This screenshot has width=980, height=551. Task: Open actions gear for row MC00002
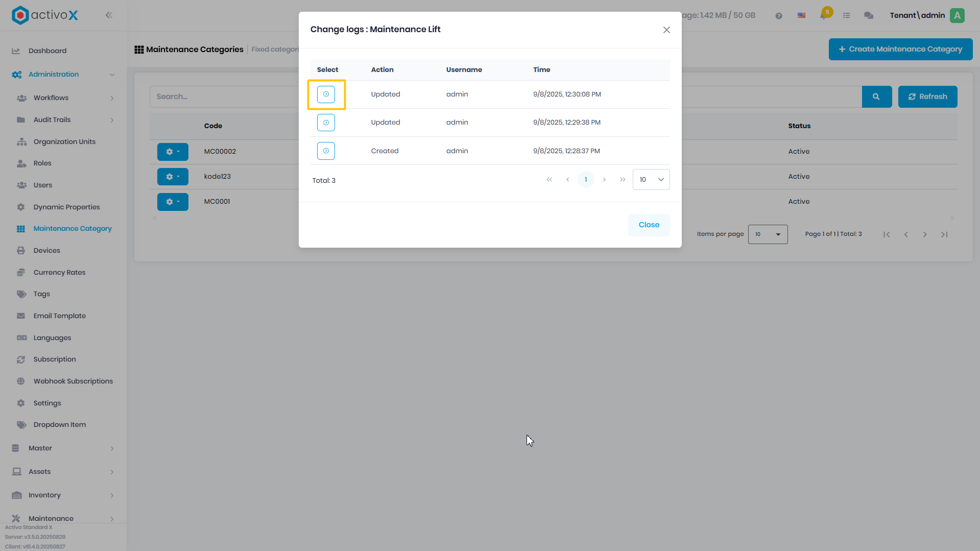click(173, 152)
